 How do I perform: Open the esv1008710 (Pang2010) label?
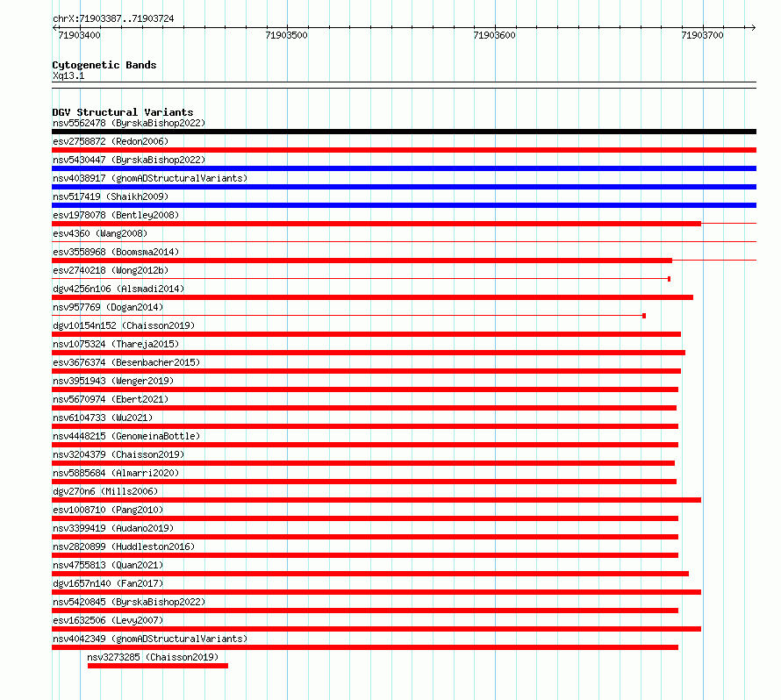(x=108, y=510)
